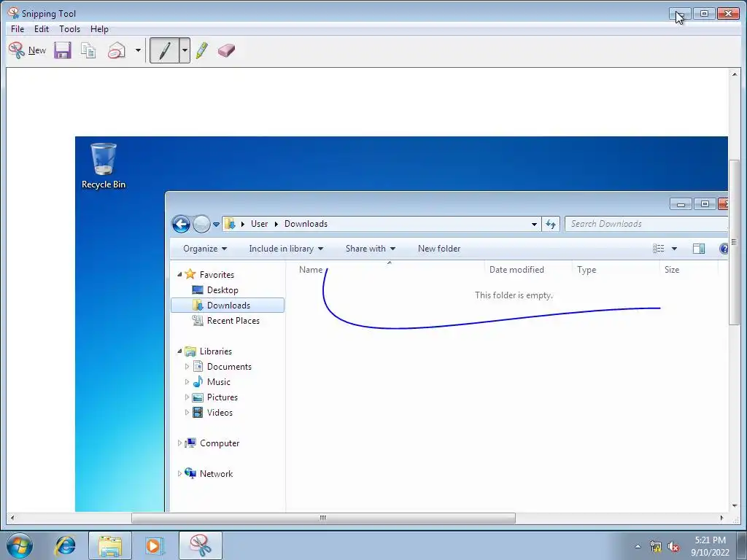Screen dimensions: 747x560
Task: Open Windows Explorer from the taskbar
Action: (110, 545)
